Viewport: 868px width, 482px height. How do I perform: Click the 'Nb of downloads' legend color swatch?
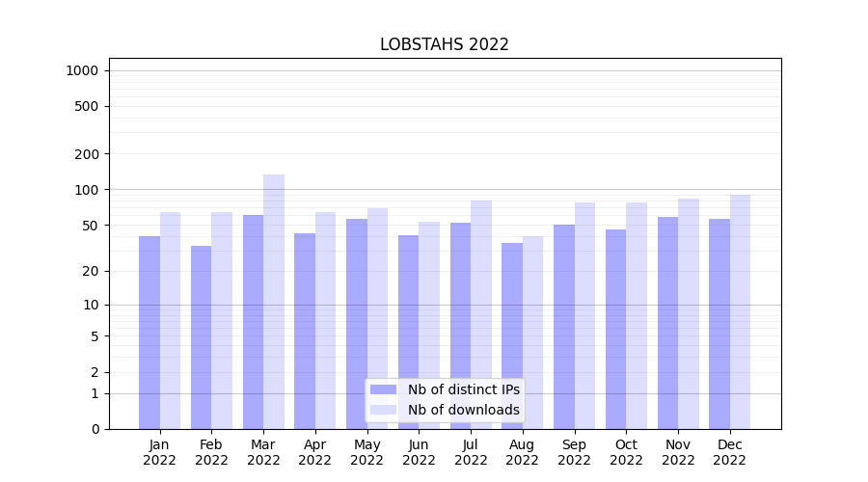tap(383, 410)
